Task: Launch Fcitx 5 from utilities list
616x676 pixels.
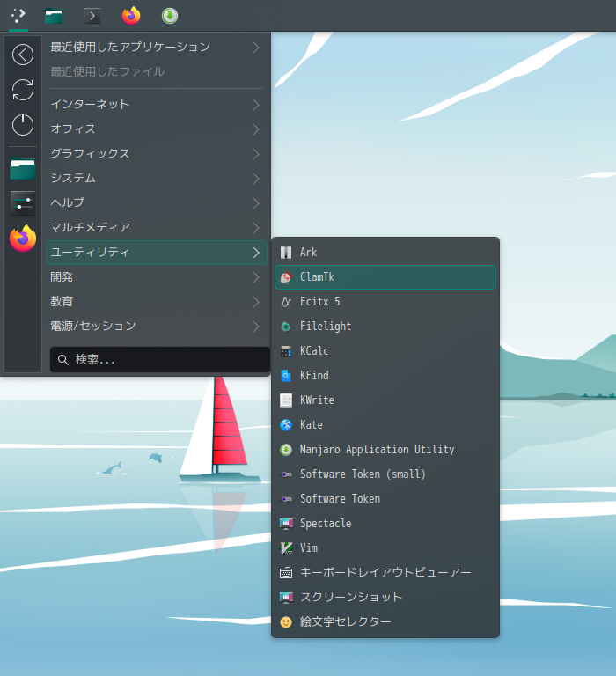Action: pyautogui.click(x=385, y=301)
